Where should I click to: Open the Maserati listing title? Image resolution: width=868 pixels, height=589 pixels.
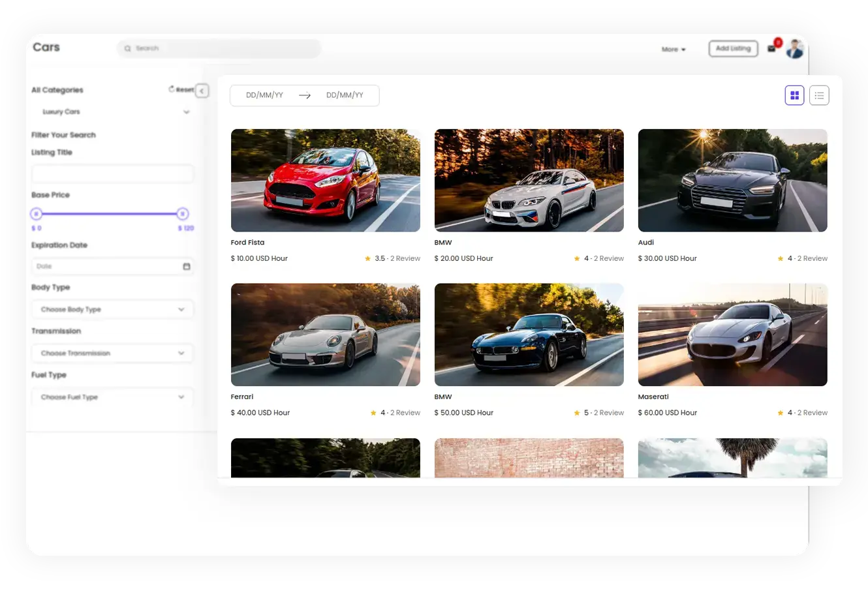click(x=653, y=397)
